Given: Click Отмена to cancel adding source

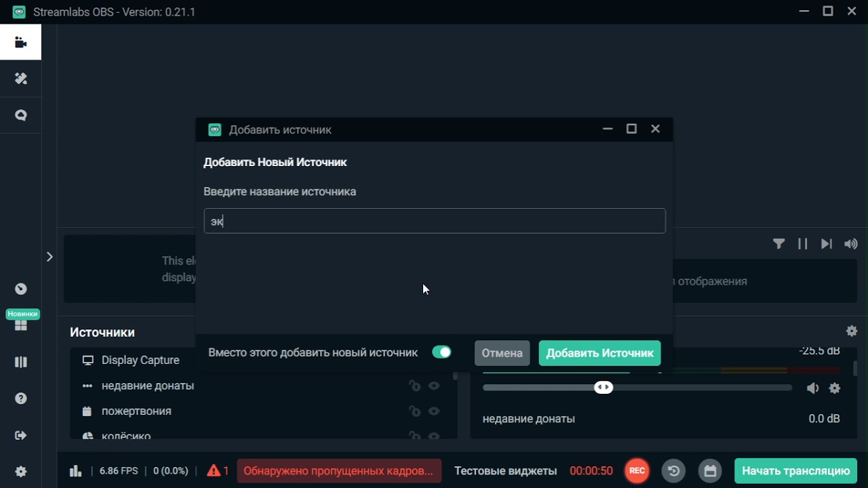Looking at the screenshot, I should (502, 353).
